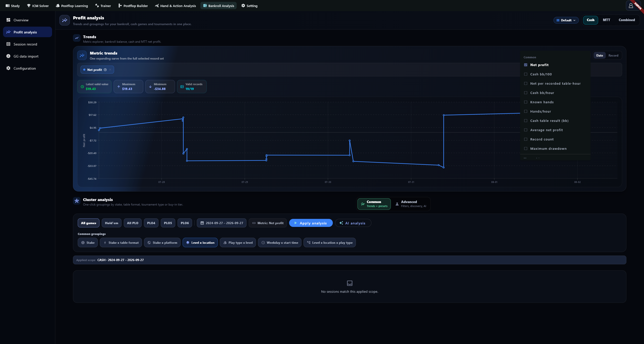Screen dimensions: 644x344
Task: Click the Trends section icon
Action: (77, 38)
